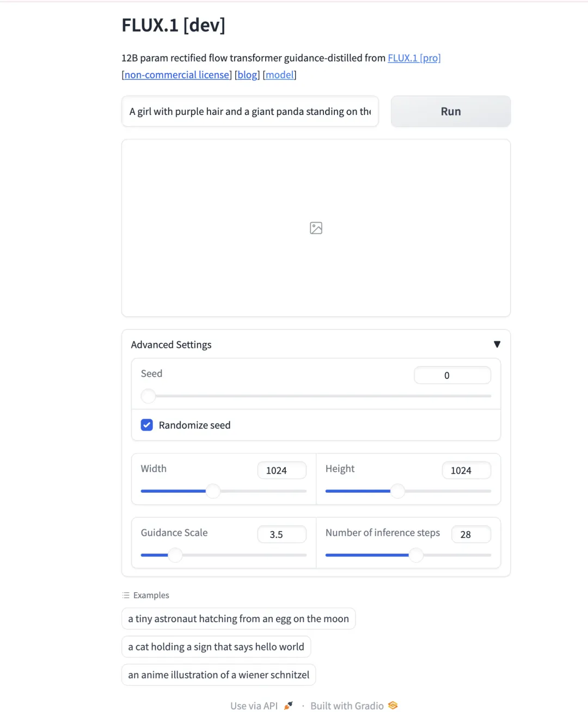
Task: Click the Run button
Action: (451, 112)
